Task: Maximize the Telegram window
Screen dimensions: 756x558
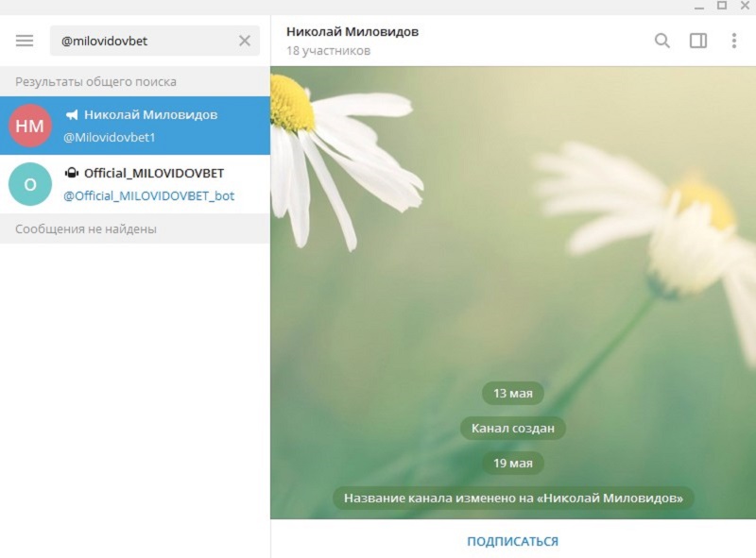Action: [x=722, y=6]
